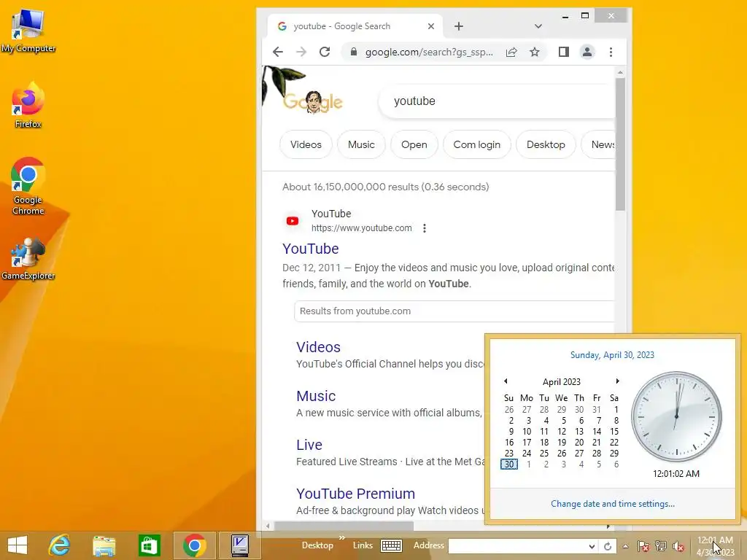The image size is (747, 560).
Task: Select the Firefox desktop shortcut
Action: [x=28, y=105]
